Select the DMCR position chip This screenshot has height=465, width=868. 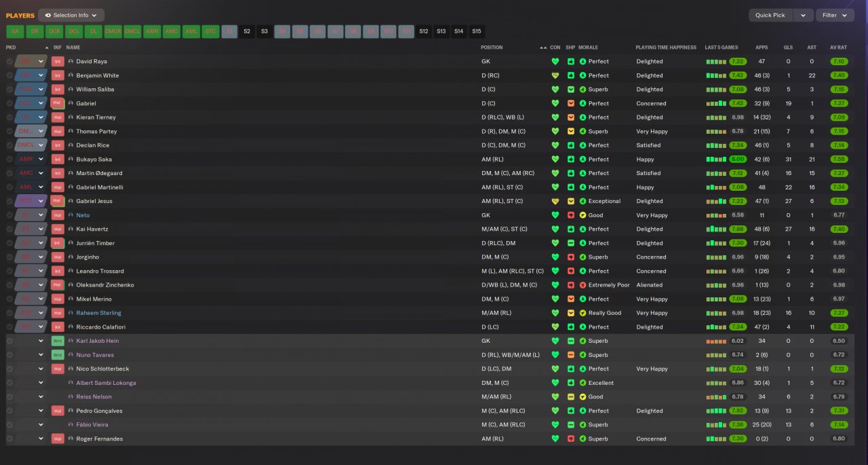click(113, 31)
